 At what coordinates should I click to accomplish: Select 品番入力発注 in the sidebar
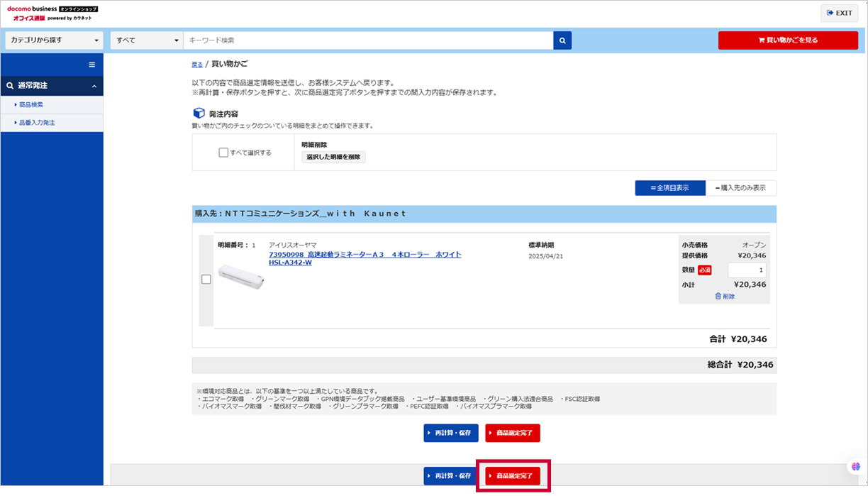[37, 123]
